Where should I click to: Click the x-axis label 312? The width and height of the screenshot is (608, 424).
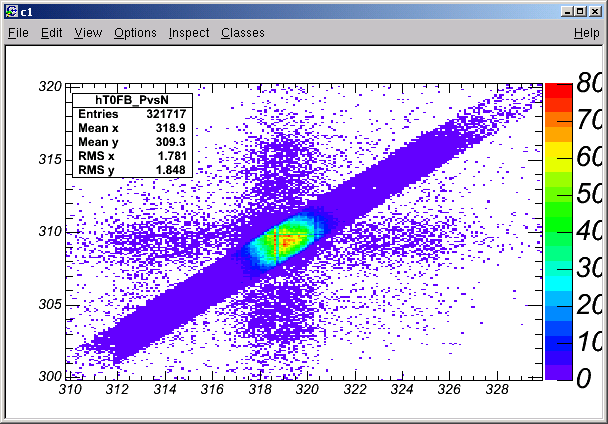click(117, 389)
